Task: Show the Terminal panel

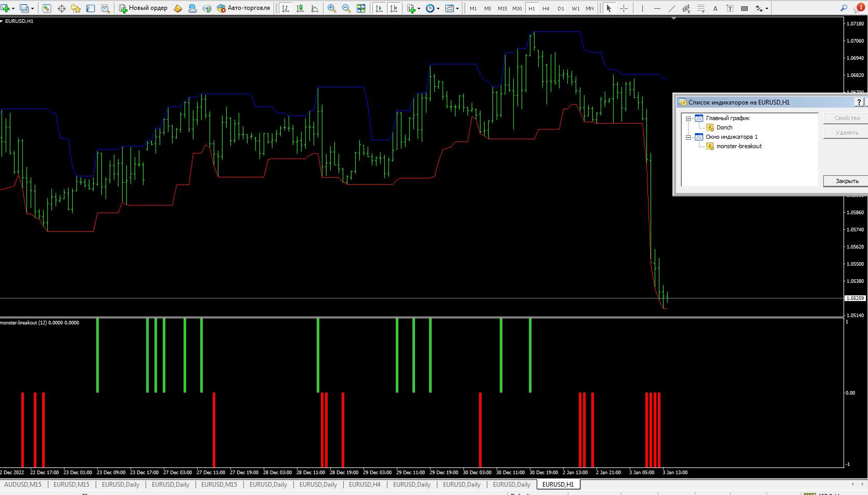Action: click(90, 8)
